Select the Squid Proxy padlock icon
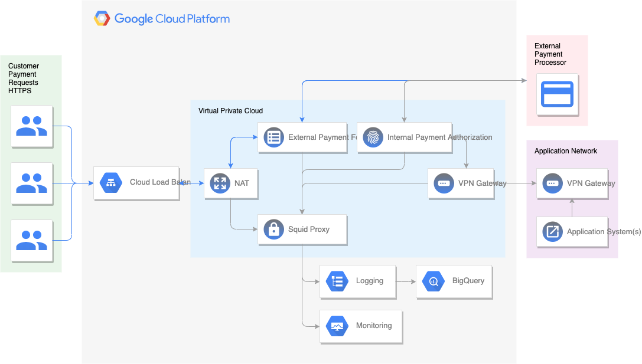Screen dimensions: 642x364 274,229
